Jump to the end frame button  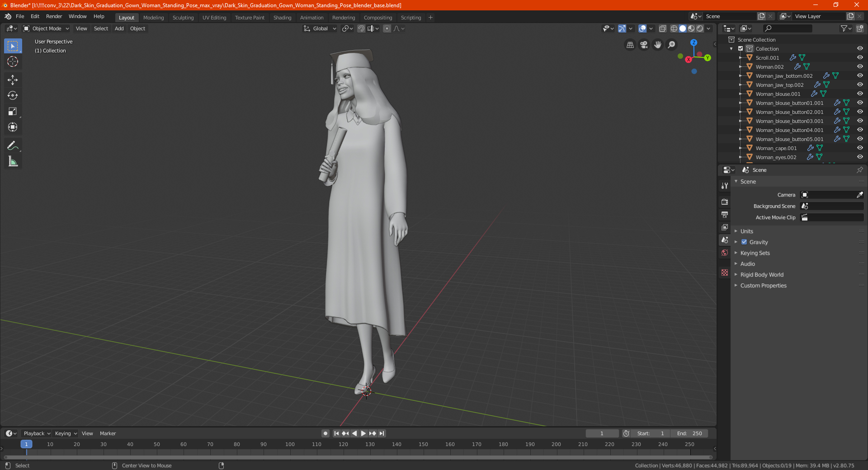(382, 433)
